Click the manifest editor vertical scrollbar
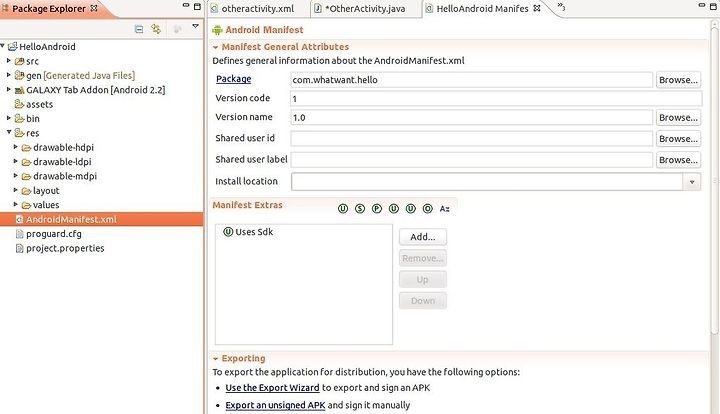 (714, 179)
